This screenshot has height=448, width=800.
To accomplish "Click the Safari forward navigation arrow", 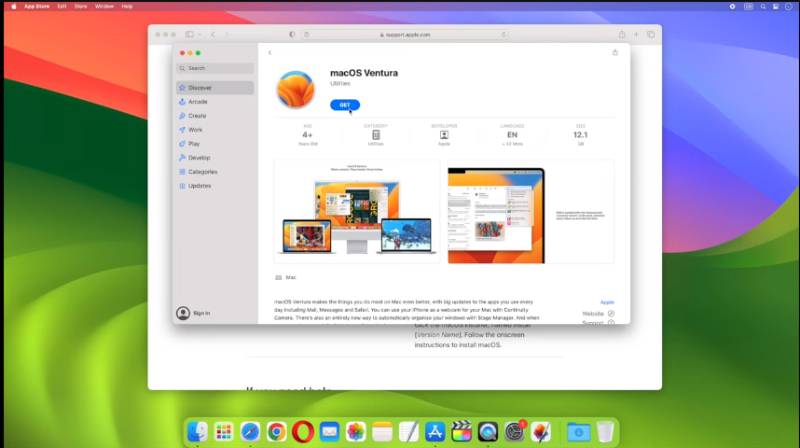I will coord(227,34).
